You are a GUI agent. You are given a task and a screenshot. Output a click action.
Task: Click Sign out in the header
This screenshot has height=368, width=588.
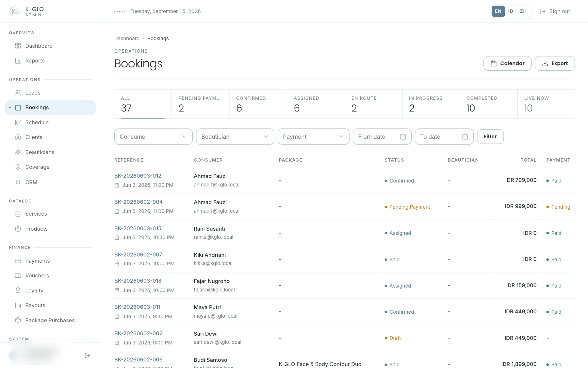pos(555,11)
